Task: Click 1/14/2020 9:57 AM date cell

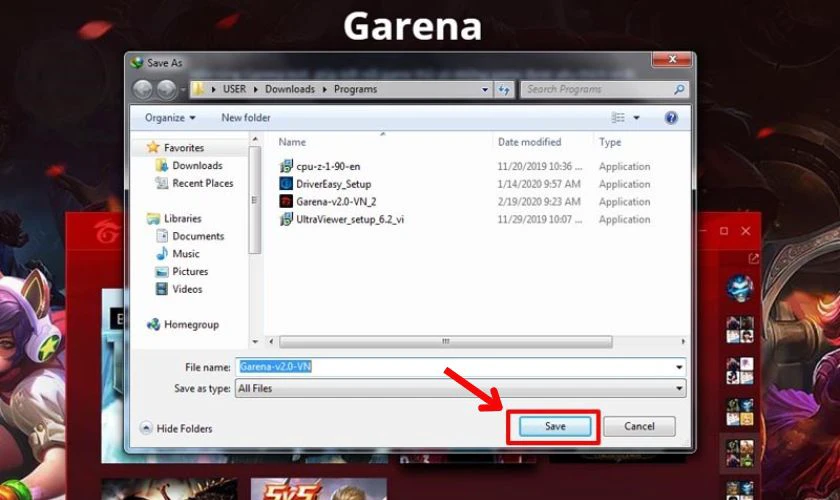Action: click(539, 184)
